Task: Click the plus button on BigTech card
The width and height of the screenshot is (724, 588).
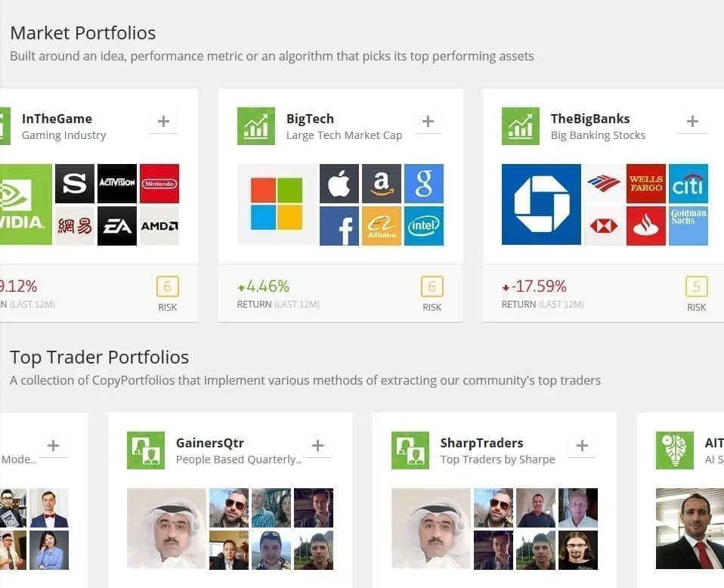Action: click(428, 121)
